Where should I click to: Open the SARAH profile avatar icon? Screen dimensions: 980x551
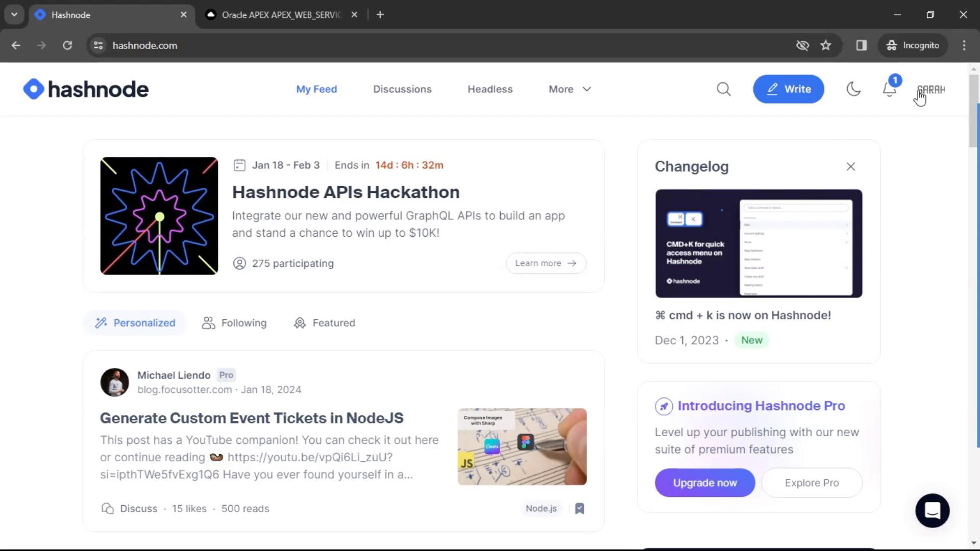pyautogui.click(x=932, y=88)
